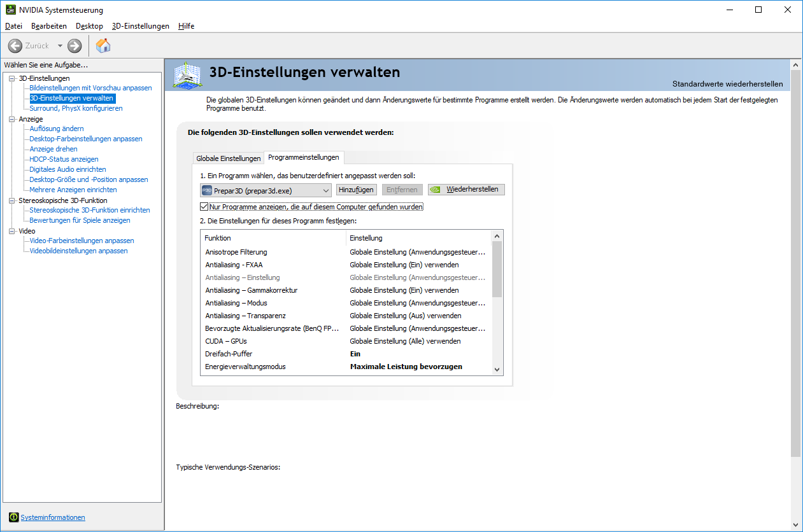The width and height of the screenshot is (803, 532).
Task: Switch to Programmeinstellungen tab
Action: pos(304,157)
